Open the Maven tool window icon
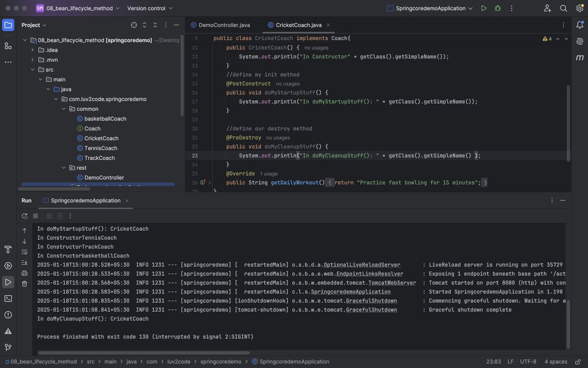This screenshot has width=588, height=368. [x=580, y=58]
